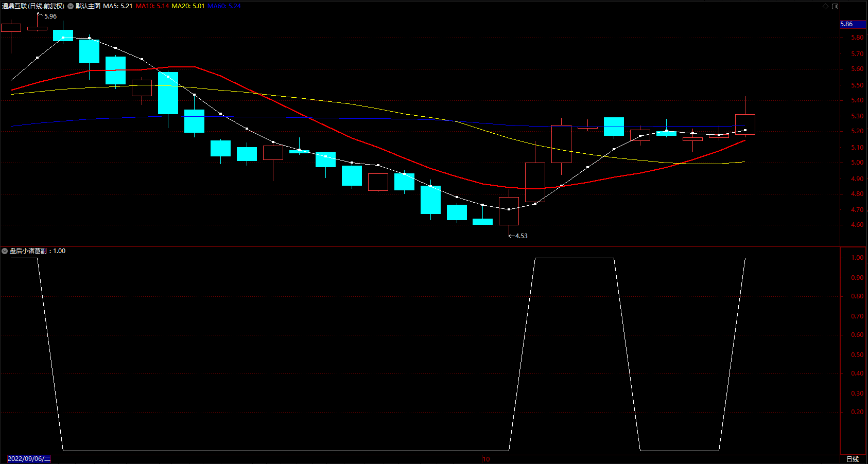Click the 2022/09/06/二 date label
868x464 pixels.
[x=29, y=459]
